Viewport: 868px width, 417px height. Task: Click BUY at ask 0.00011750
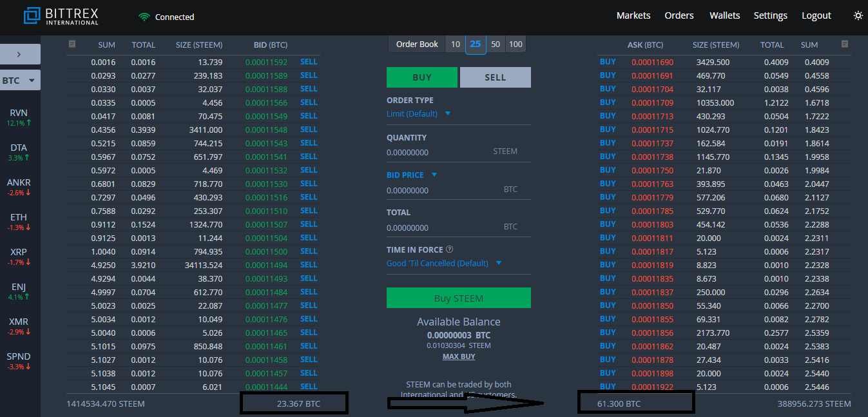coord(608,170)
